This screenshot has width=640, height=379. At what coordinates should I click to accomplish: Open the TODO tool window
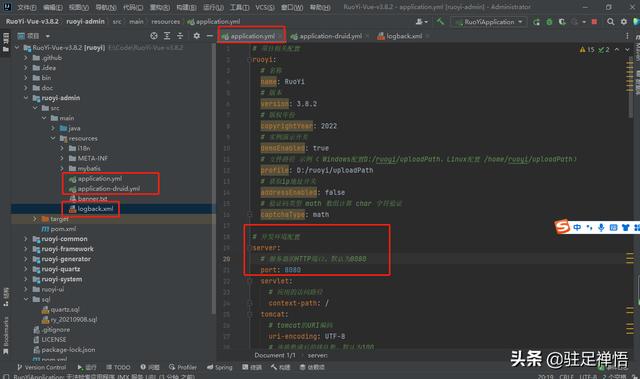tap(118, 367)
